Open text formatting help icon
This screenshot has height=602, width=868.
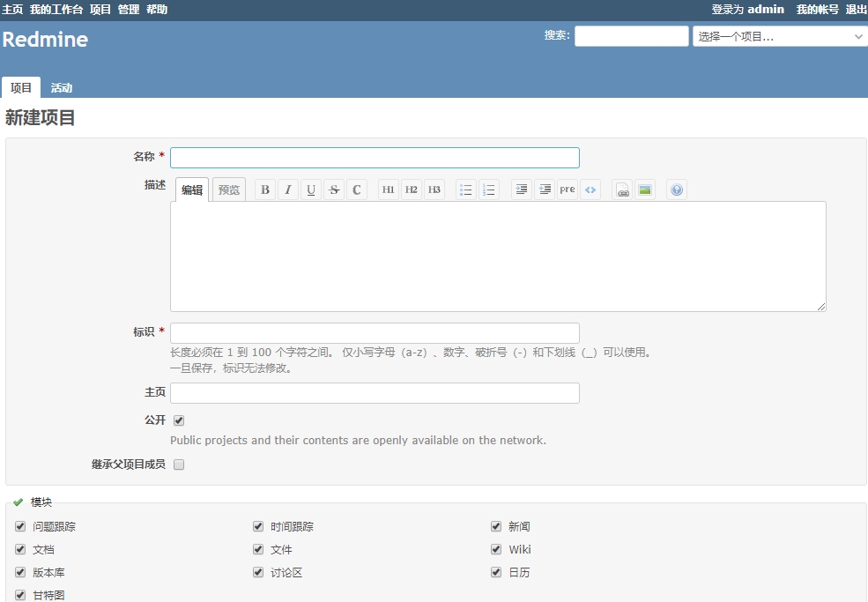pyautogui.click(x=677, y=190)
